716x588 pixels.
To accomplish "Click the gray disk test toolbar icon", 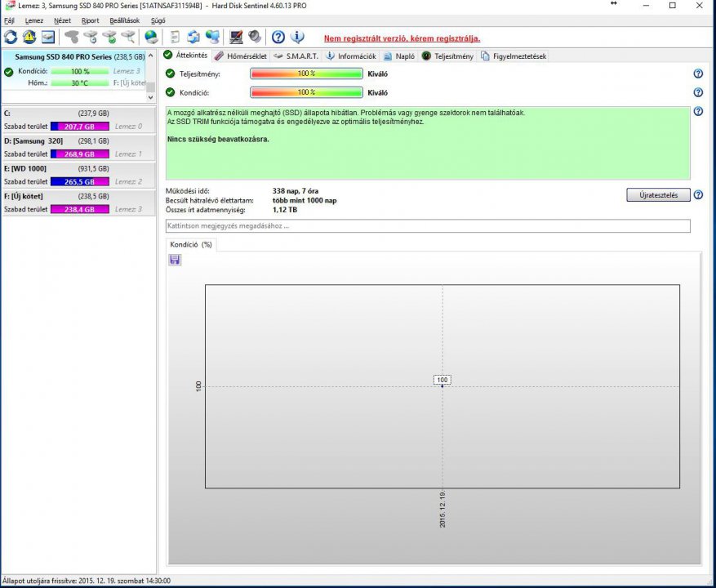I will (x=71, y=37).
